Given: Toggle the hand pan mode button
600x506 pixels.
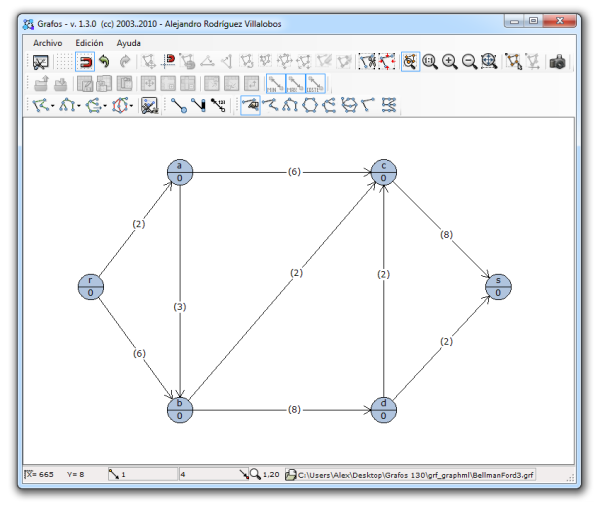Looking at the screenshot, I should [x=250, y=104].
